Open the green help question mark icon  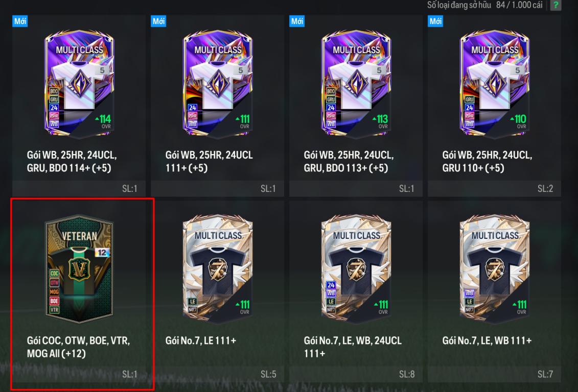tap(556, 5)
